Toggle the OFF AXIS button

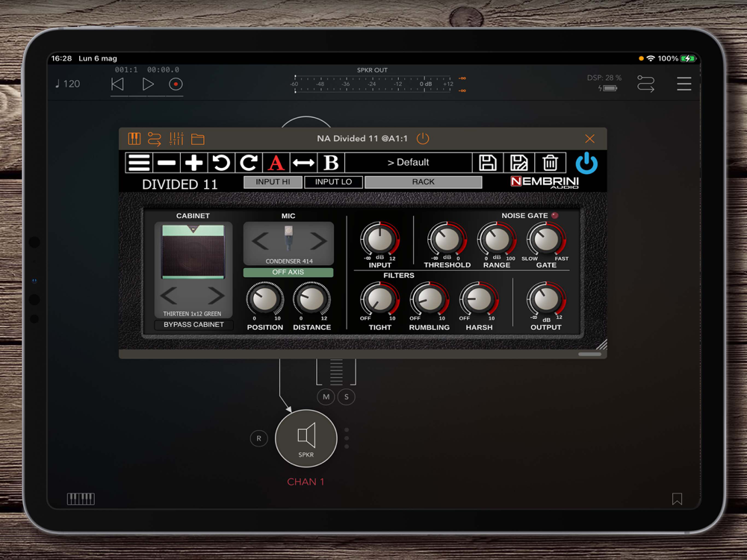tap(288, 273)
